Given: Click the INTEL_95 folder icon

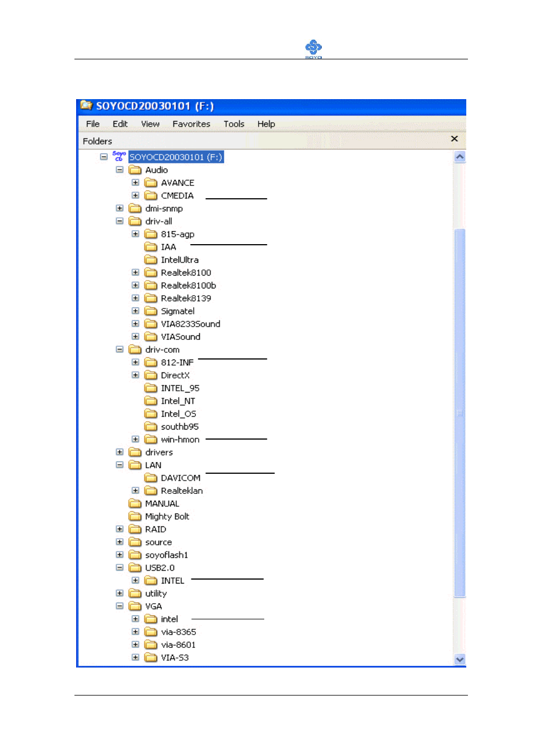Looking at the screenshot, I should click(151, 388).
